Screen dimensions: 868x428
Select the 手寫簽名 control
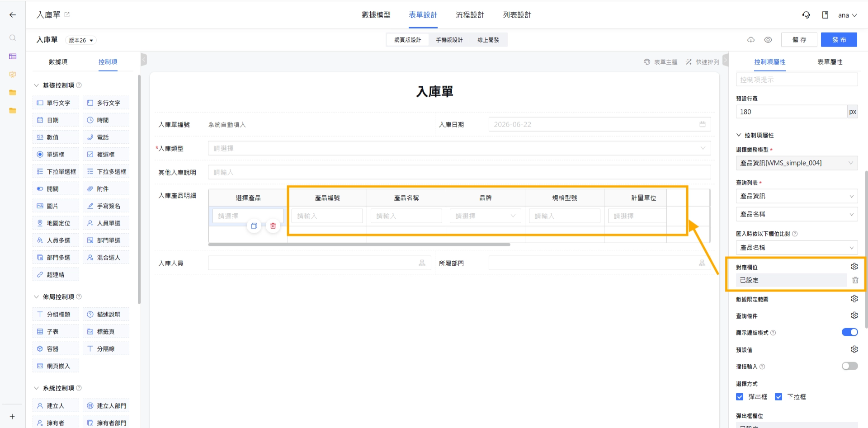106,206
